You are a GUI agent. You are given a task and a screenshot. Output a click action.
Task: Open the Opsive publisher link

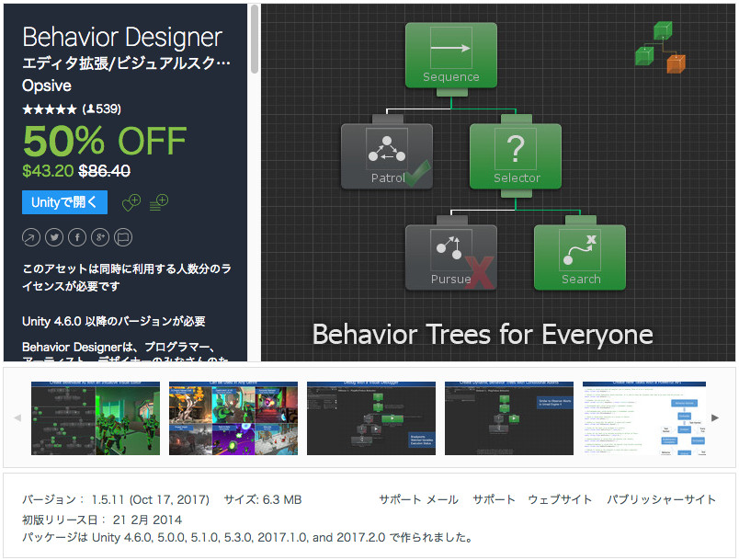pos(47,86)
